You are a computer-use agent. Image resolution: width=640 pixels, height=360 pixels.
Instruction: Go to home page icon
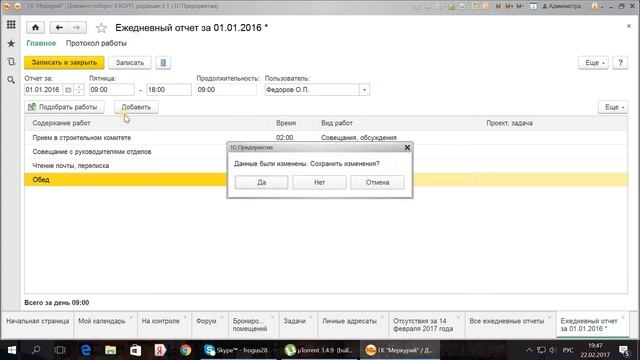(x=36, y=27)
